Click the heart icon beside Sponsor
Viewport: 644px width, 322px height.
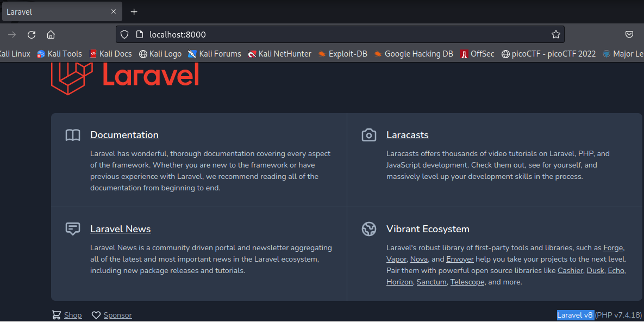[96, 315]
